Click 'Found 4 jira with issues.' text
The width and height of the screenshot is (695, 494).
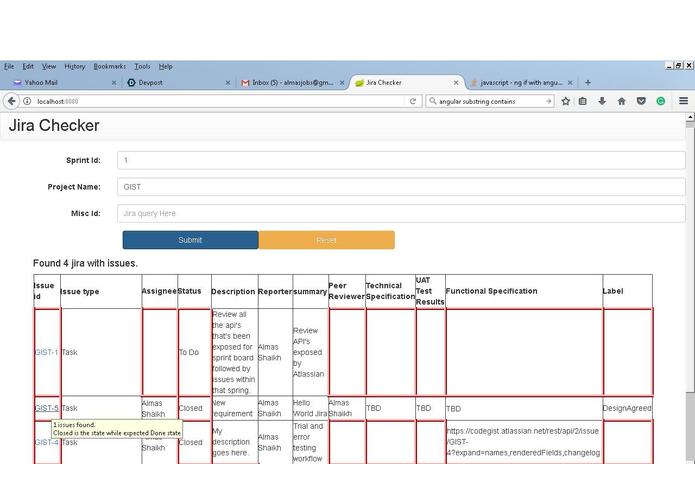pos(86,263)
